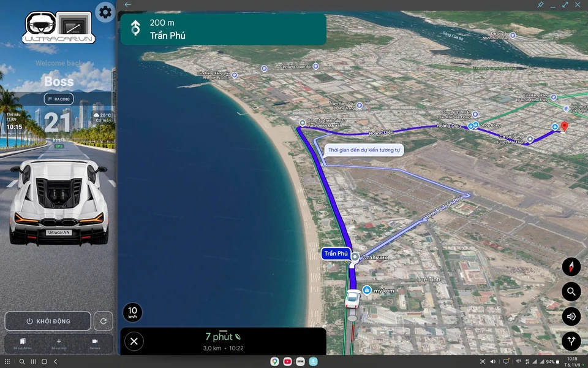Open the Camera shortcut
Image resolution: width=588 pixels, height=368 pixels.
point(95,343)
